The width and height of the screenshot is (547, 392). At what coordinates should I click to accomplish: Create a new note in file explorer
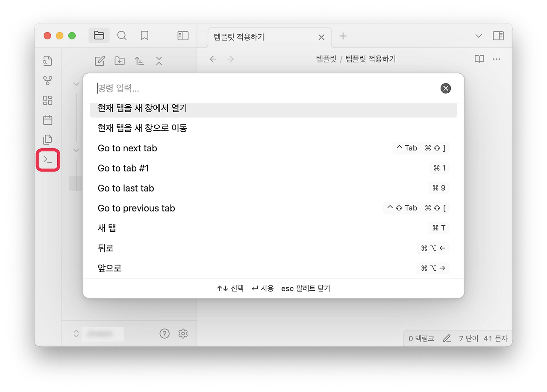tap(100, 61)
